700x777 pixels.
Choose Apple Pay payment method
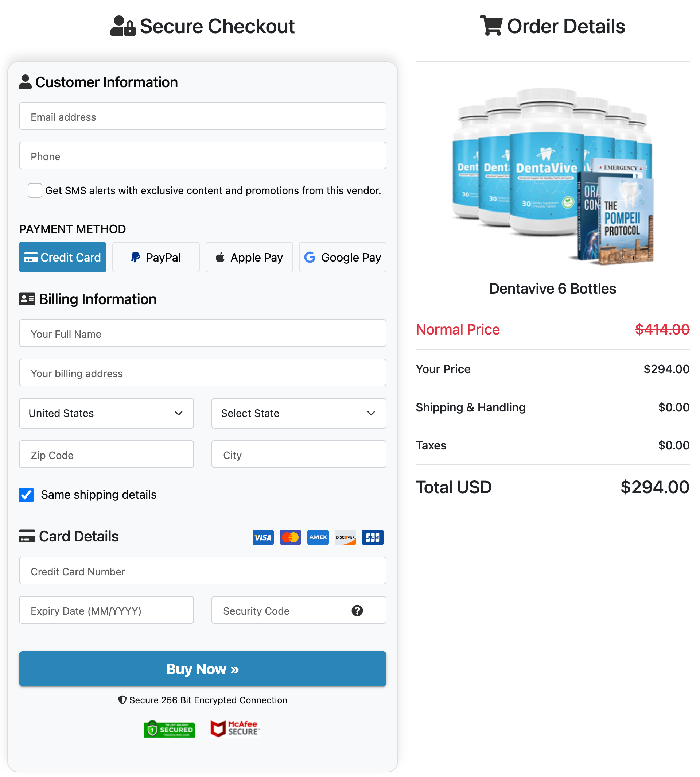coord(249,257)
